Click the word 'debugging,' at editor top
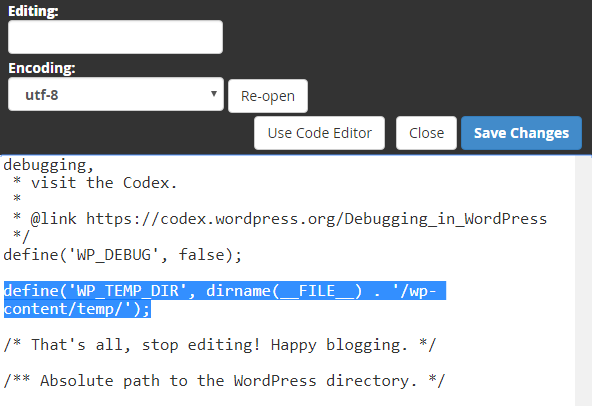Image resolution: width=592 pixels, height=406 pixels. 48,165
